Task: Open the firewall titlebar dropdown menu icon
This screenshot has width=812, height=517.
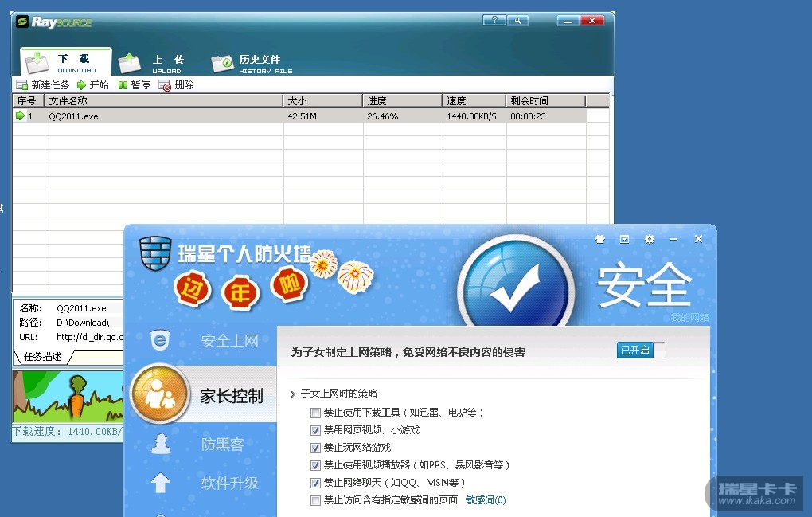Action: pyautogui.click(x=625, y=239)
